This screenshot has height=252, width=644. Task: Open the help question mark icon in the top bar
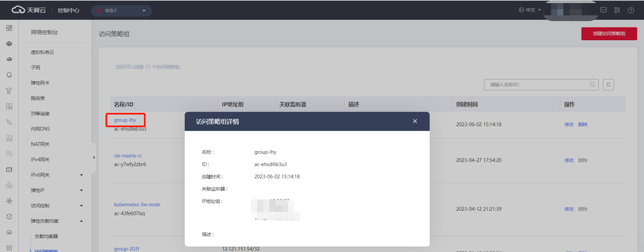(631, 10)
